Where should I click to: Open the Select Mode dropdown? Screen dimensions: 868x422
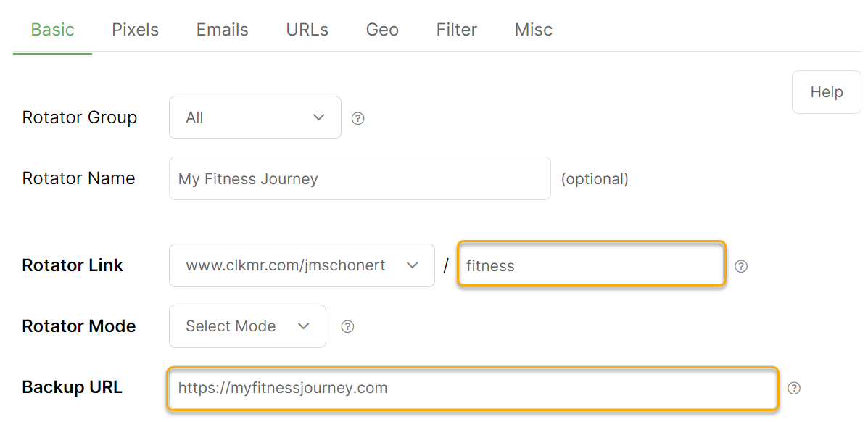click(247, 326)
